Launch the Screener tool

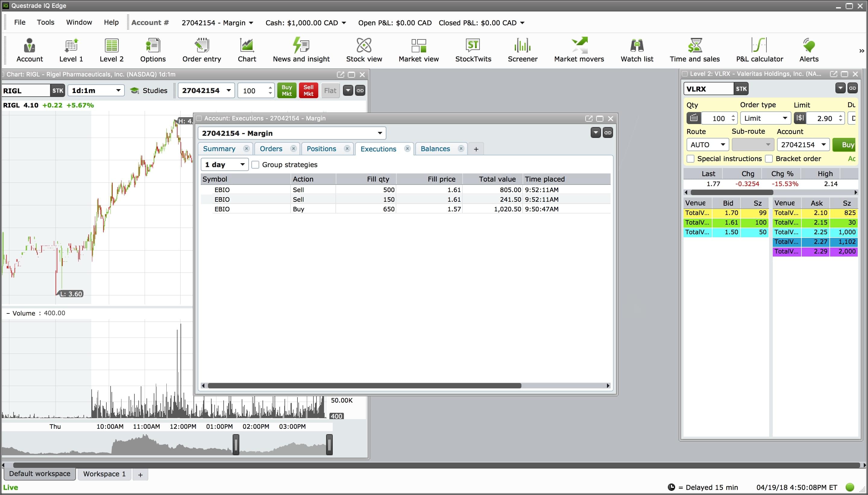point(522,50)
